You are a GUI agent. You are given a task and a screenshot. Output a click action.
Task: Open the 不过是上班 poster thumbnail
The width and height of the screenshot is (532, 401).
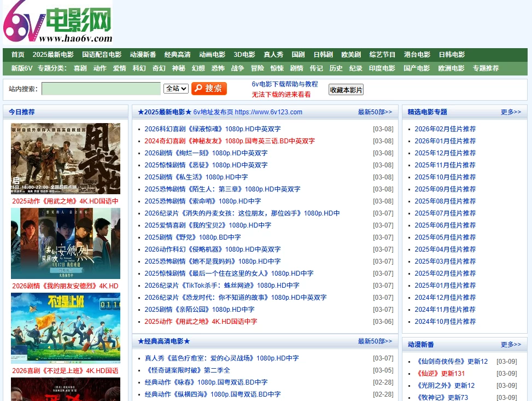coord(66,328)
